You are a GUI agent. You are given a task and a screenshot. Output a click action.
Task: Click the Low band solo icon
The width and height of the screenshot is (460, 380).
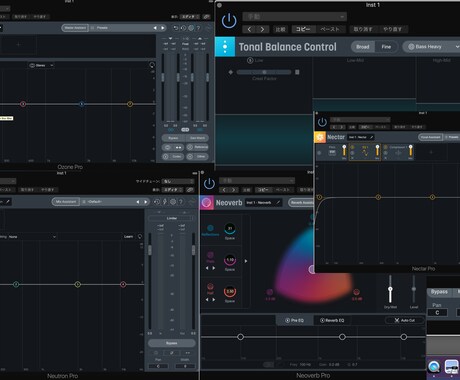click(x=250, y=60)
